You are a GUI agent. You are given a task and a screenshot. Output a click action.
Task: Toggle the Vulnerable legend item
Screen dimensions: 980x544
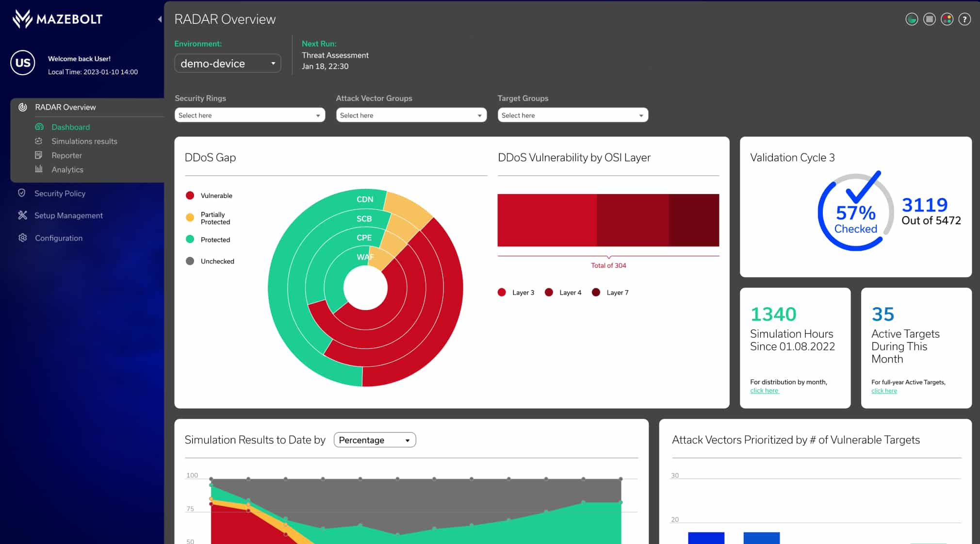209,196
